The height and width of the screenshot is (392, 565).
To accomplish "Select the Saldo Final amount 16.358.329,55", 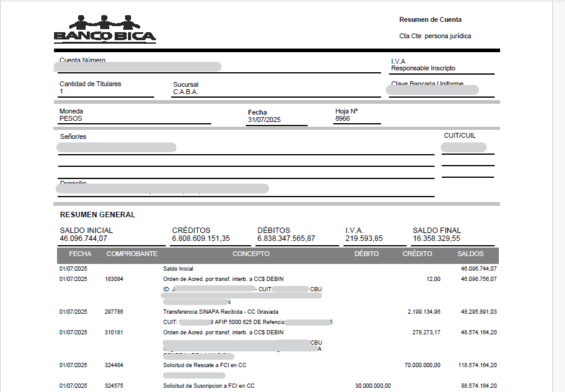I will [436, 238].
